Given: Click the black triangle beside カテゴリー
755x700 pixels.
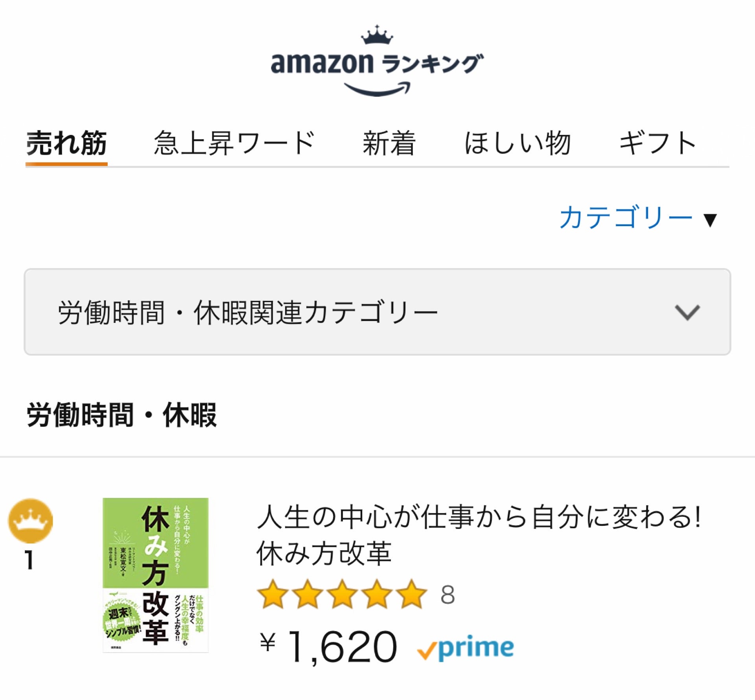Looking at the screenshot, I should pyautogui.click(x=710, y=220).
